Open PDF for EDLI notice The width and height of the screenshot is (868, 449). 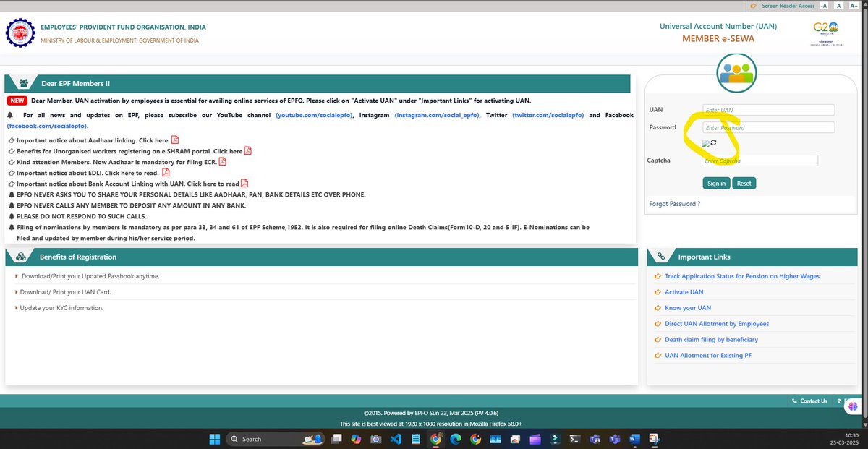coord(166,173)
